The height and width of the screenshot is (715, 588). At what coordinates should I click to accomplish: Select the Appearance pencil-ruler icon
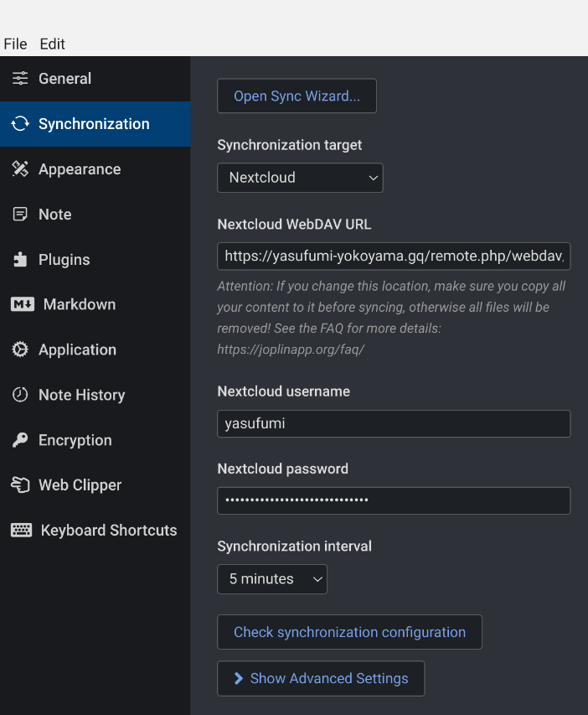(x=20, y=169)
